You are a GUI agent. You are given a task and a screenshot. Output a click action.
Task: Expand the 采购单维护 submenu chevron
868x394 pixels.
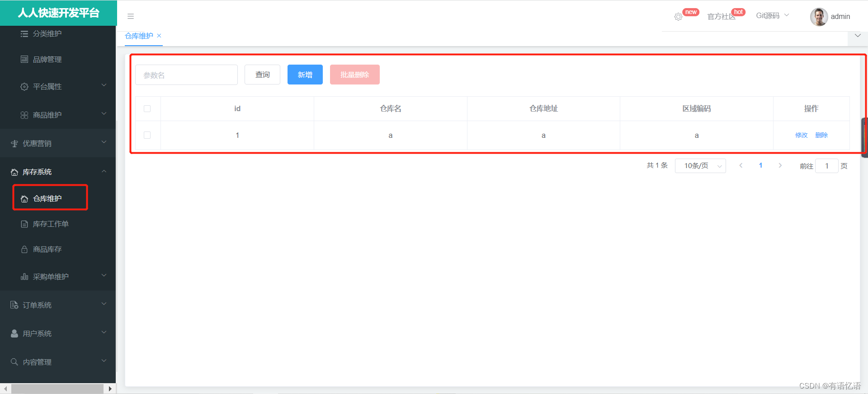(104, 275)
